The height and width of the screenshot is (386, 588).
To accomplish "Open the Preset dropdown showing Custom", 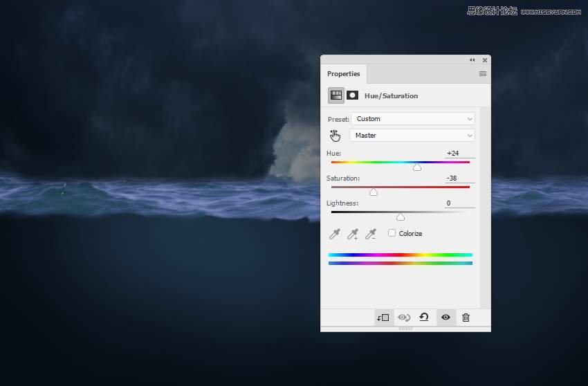I will (x=412, y=119).
